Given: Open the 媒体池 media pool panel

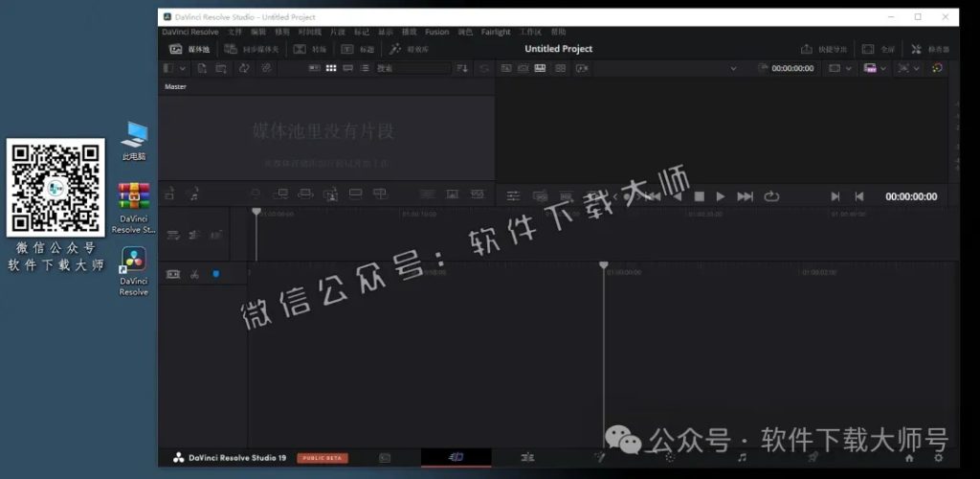Looking at the screenshot, I should point(189,49).
